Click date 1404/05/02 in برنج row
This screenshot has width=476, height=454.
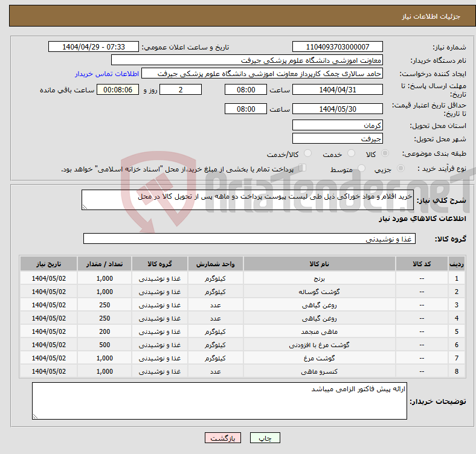[48, 278]
